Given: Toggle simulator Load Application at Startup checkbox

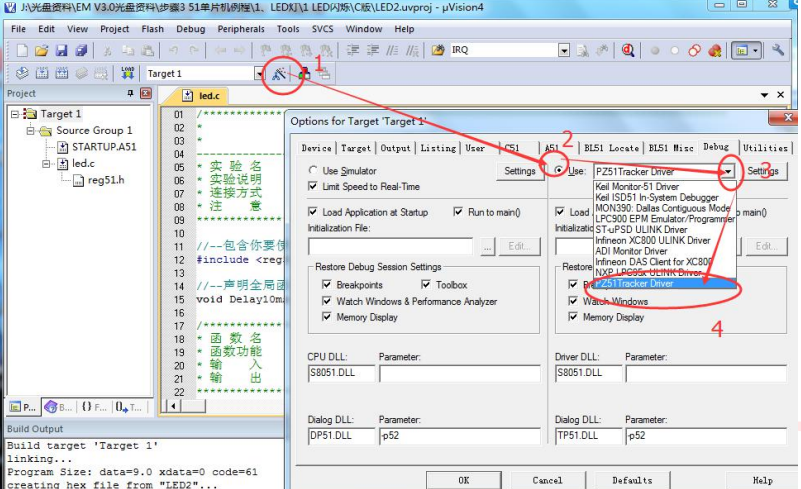Looking at the screenshot, I should point(313,212).
